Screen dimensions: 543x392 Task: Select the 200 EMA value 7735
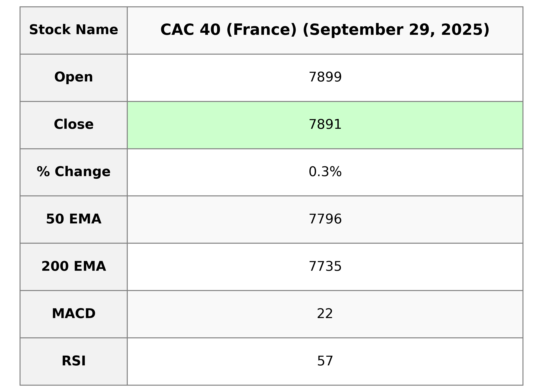(325, 267)
